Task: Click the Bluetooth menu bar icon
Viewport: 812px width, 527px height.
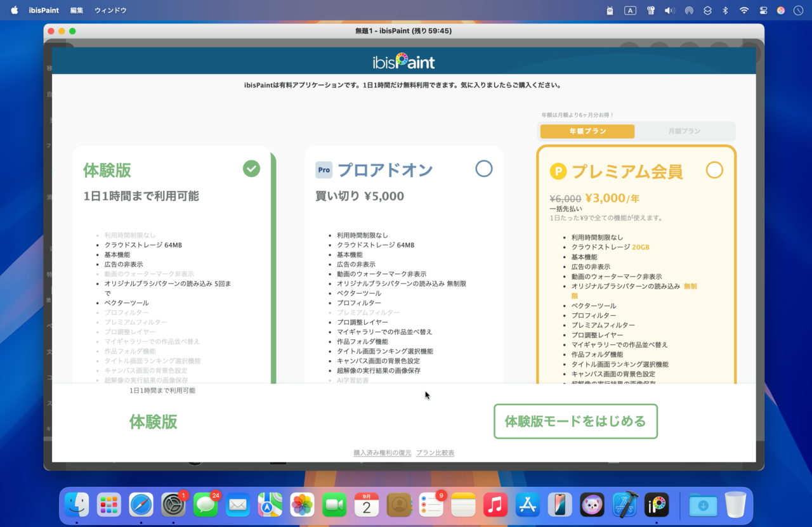Action: point(724,10)
